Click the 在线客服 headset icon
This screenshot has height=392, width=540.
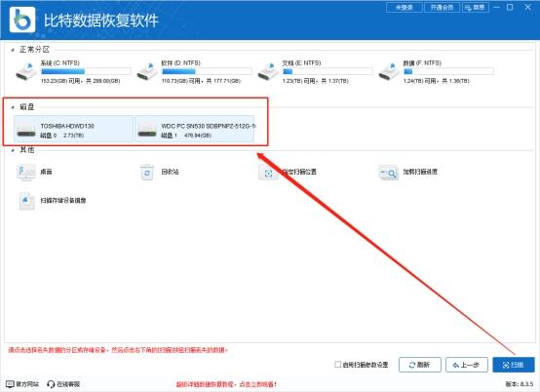51,384
